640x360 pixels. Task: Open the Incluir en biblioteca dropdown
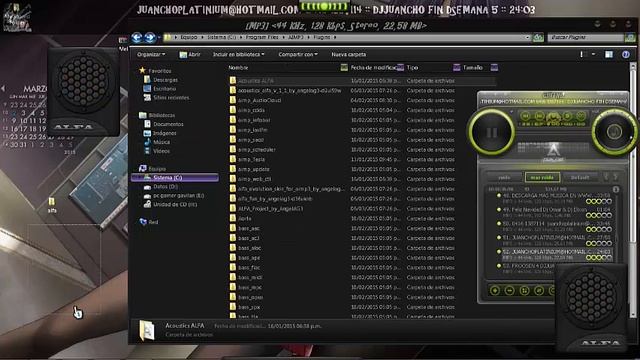coord(238,54)
